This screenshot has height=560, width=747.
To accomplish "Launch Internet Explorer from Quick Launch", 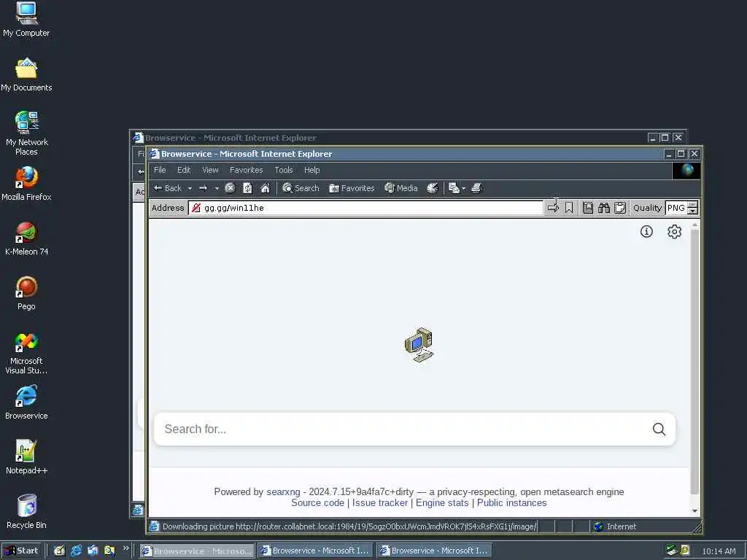I will 76,551.
